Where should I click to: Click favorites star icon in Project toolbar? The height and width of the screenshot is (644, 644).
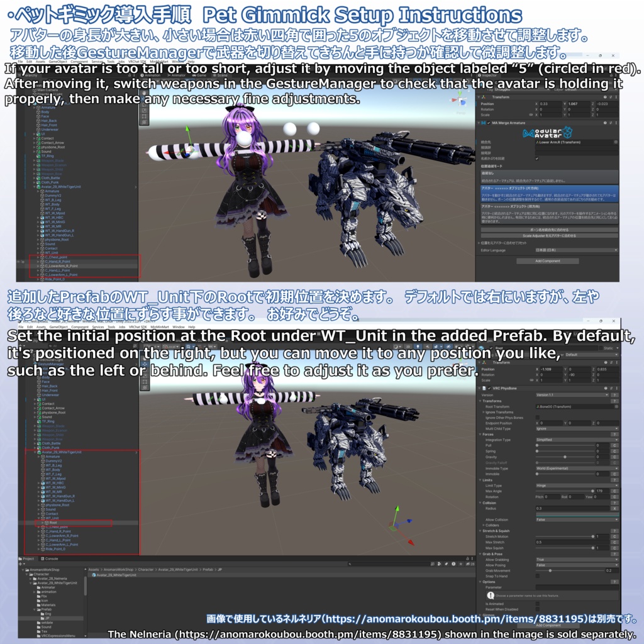tap(460, 564)
